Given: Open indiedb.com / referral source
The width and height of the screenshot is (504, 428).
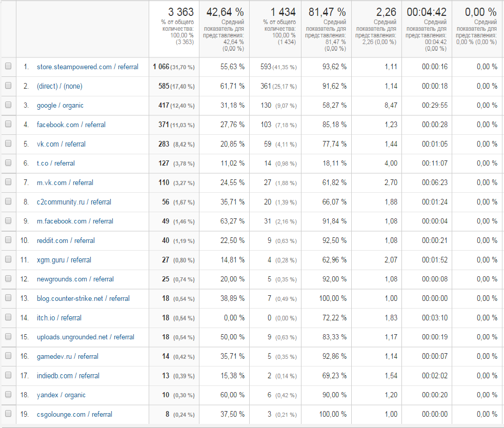Looking at the screenshot, I should [x=68, y=376].
